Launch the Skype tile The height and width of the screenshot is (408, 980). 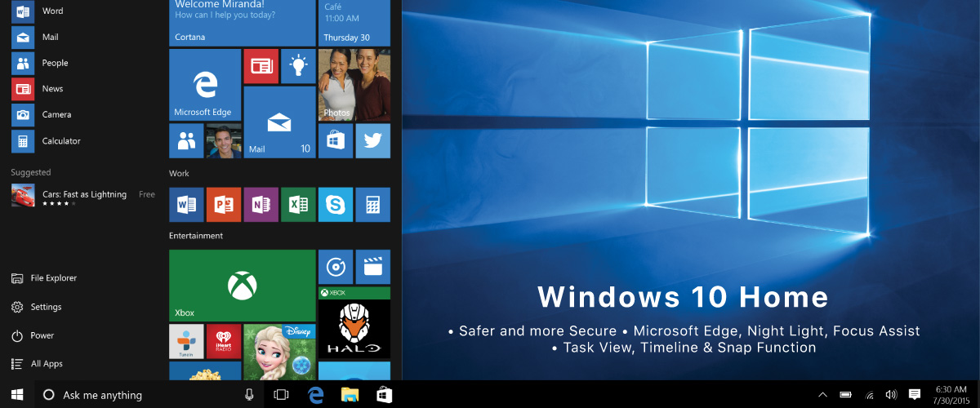(336, 205)
